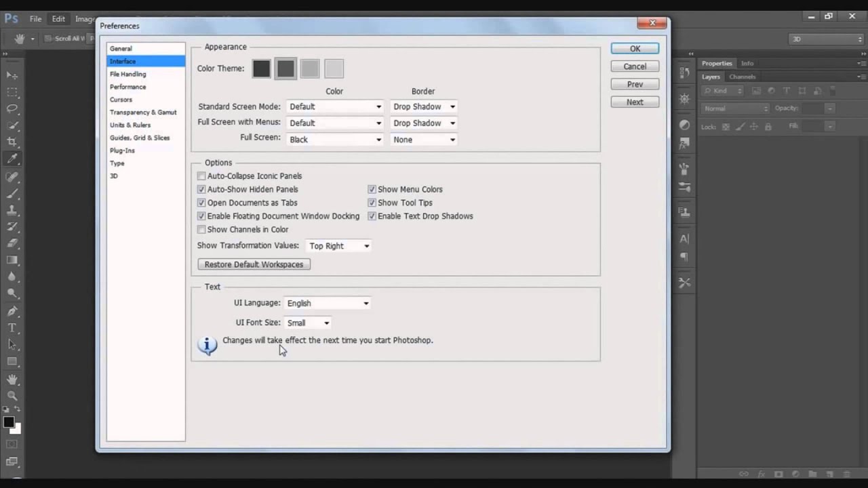Screen dimensions: 868x488
Task: Select the Horizontal Type tool
Action: click(x=12, y=328)
